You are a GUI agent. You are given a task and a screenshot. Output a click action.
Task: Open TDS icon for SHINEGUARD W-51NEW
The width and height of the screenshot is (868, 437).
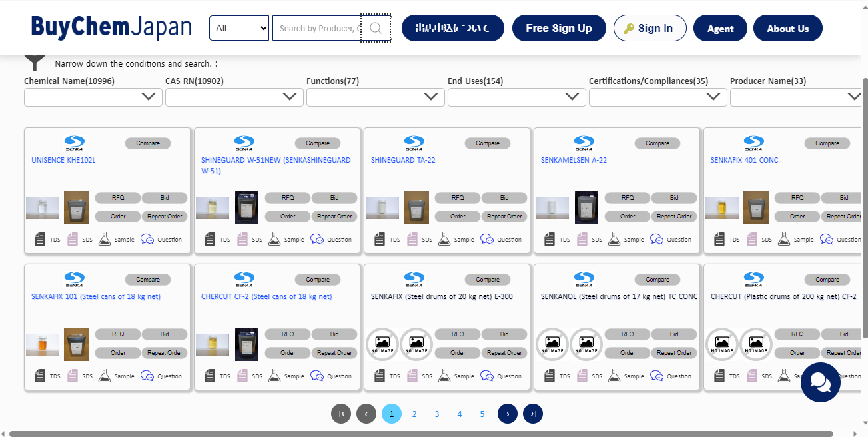[x=211, y=239]
